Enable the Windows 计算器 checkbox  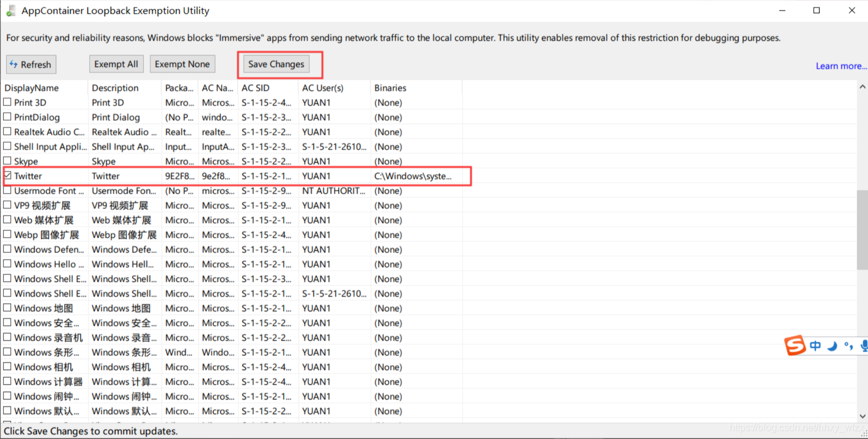7,381
